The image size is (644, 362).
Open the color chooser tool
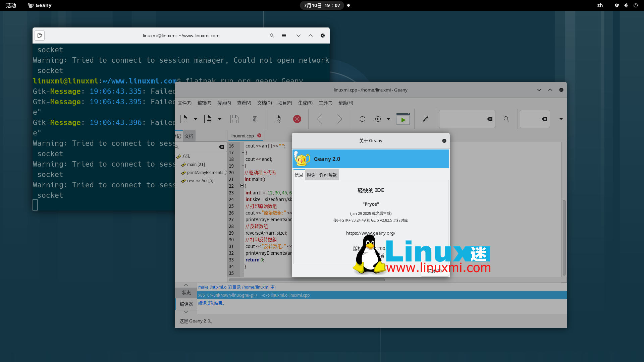[x=426, y=119]
